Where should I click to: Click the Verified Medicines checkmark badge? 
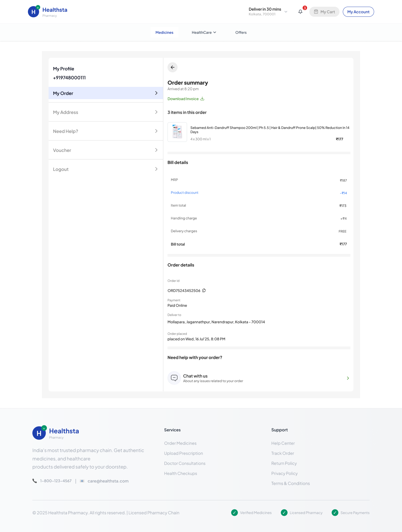coord(234,513)
